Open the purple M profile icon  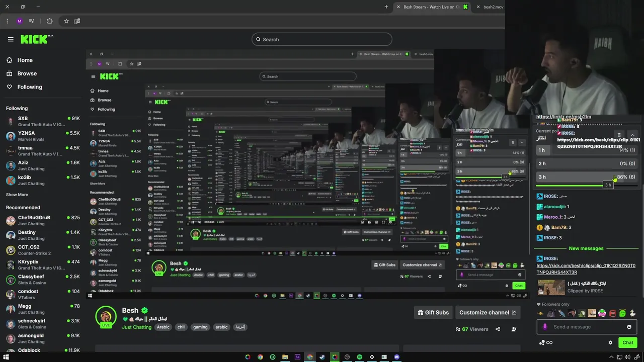pos(19,21)
